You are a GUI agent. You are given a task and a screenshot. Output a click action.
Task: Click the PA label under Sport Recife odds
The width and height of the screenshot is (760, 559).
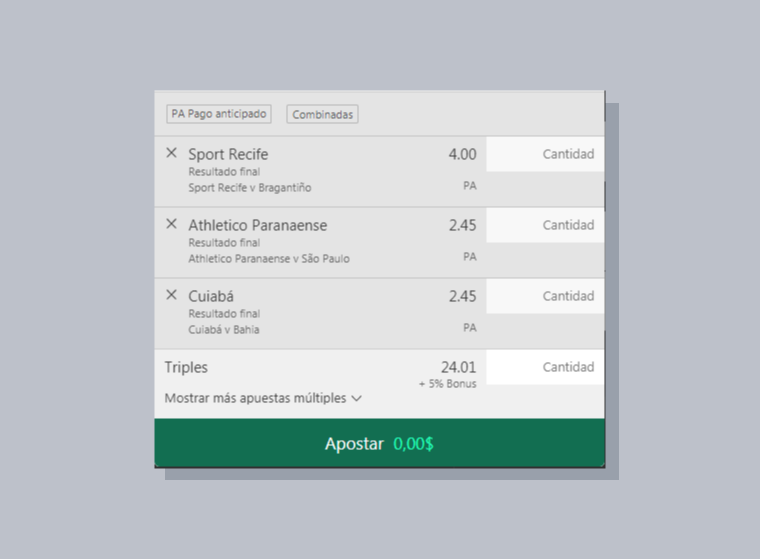pos(469,186)
